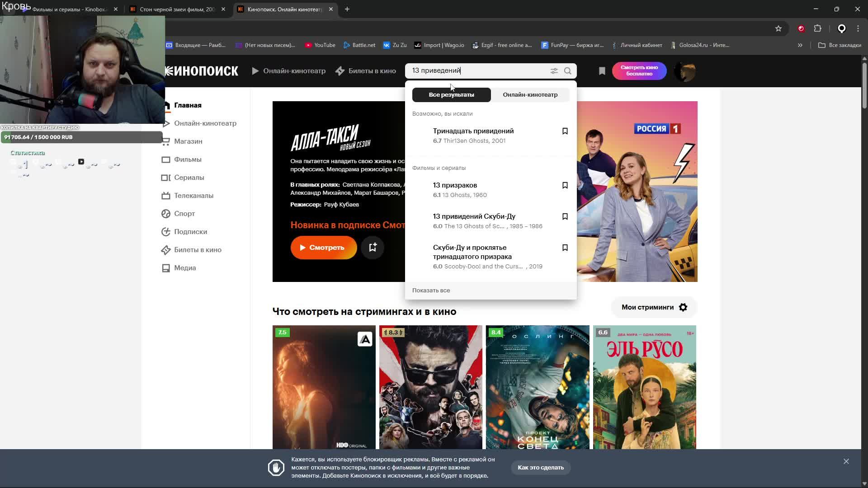This screenshot has height=488, width=868.
Task: Open saved bookmarks icon in header
Action: pyautogui.click(x=602, y=71)
